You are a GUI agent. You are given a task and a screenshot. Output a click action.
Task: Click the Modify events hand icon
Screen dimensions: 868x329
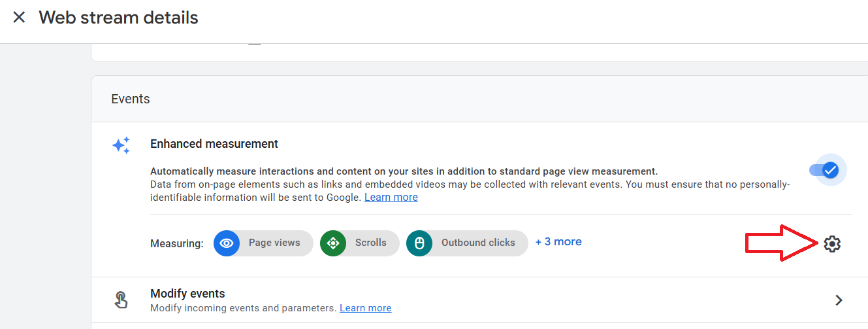[121, 300]
